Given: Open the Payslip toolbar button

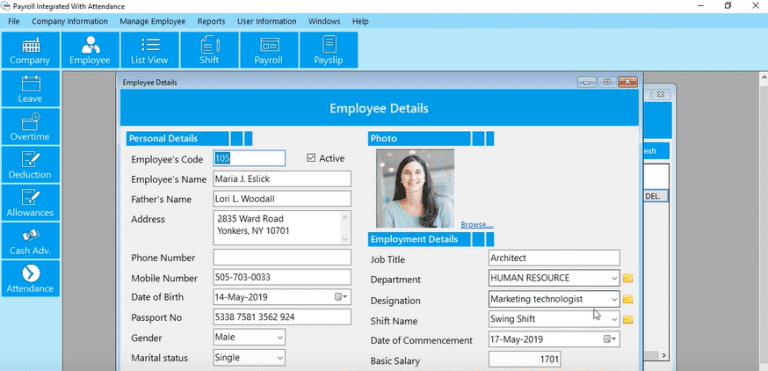Looking at the screenshot, I should point(329,50).
